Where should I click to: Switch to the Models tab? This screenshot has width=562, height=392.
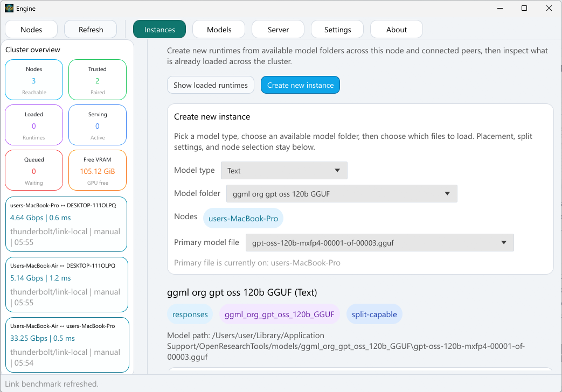point(218,29)
